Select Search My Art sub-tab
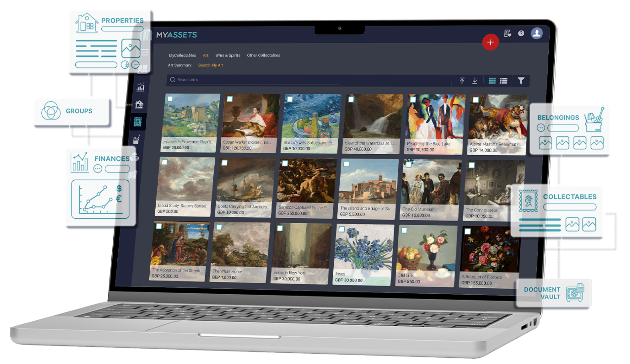Screen dimensions: 630x364 [x=210, y=65]
